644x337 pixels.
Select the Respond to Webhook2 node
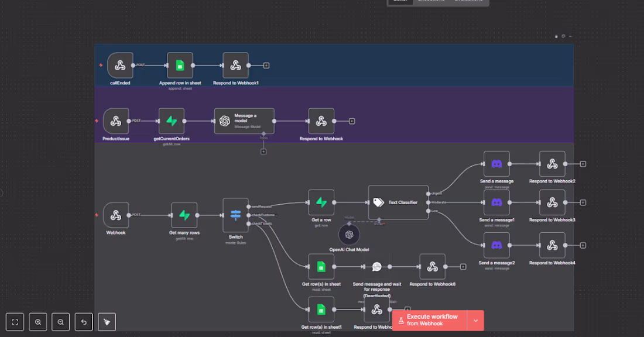(x=553, y=164)
